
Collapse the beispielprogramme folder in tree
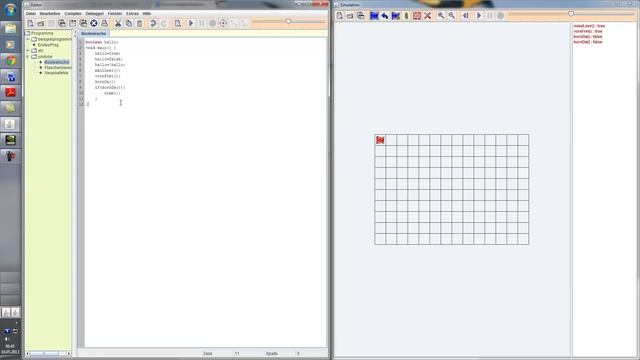pyautogui.click(x=28, y=39)
